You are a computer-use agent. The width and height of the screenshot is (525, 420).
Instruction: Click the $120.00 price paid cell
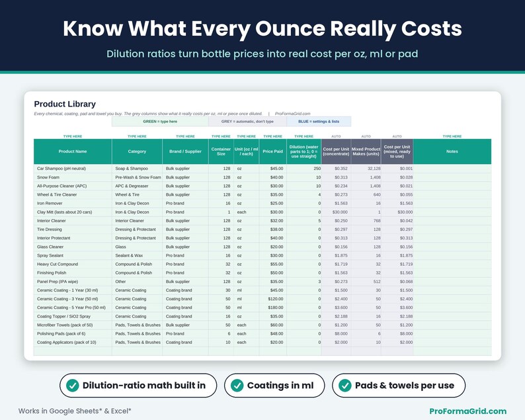[272, 299]
